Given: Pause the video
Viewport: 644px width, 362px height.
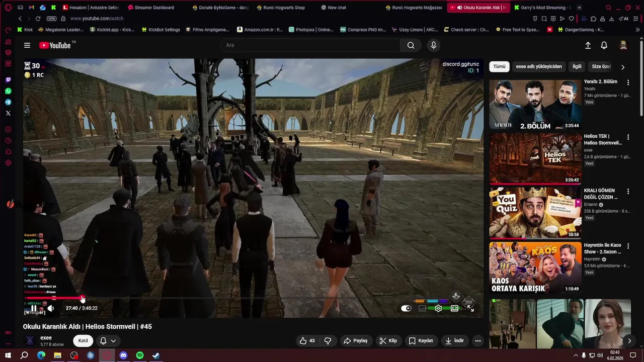Looking at the screenshot, I should click(x=34, y=308).
